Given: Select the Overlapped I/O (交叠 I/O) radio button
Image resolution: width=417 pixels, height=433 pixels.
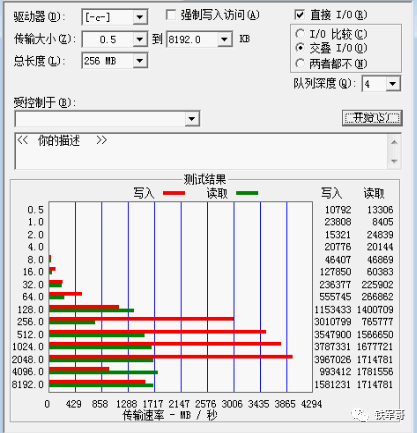Looking at the screenshot, I should [x=300, y=48].
